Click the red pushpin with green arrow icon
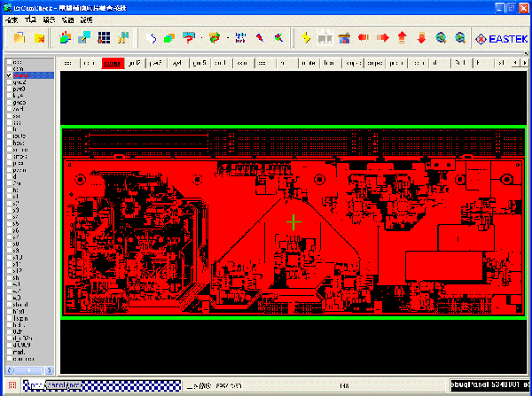The image size is (532, 396). (279, 37)
